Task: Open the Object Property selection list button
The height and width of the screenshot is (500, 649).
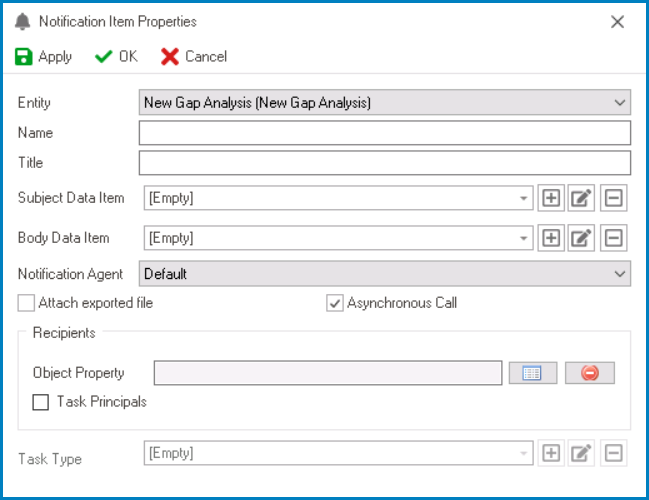Action: [532, 373]
